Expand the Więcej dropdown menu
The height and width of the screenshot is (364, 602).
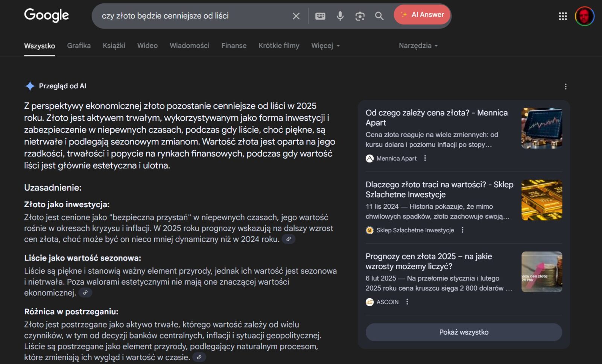[325, 45]
